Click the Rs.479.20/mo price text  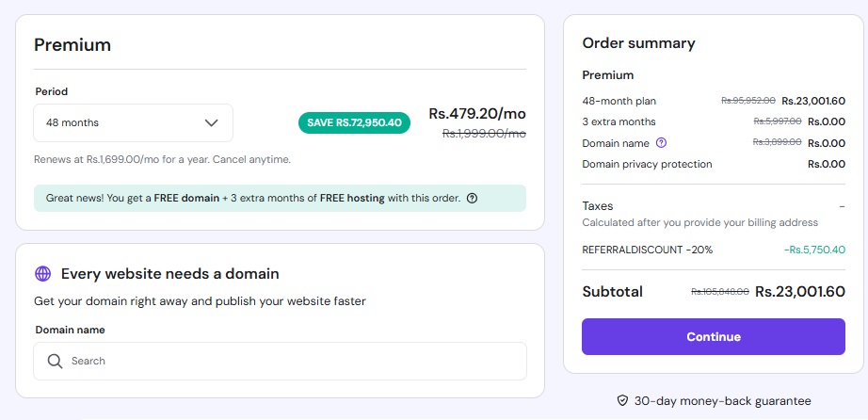(477, 114)
